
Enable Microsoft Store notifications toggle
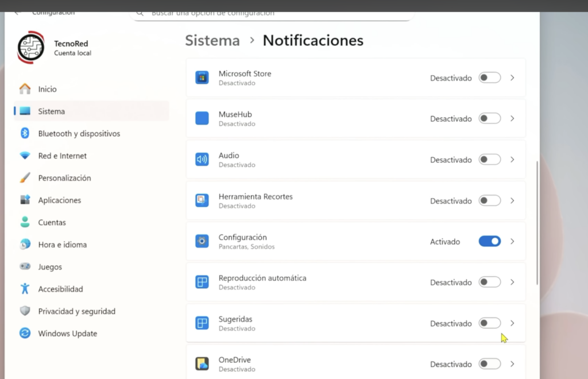click(x=489, y=78)
